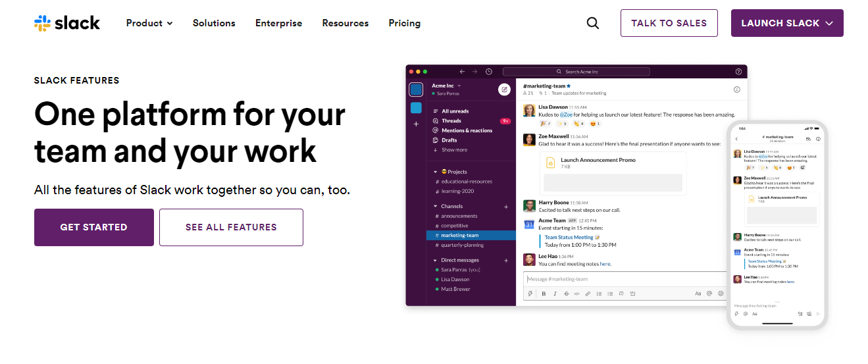The image size is (868, 364).
Task: Click the Message #marketing-team field in desktop app
Action: pyautogui.click(x=625, y=279)
